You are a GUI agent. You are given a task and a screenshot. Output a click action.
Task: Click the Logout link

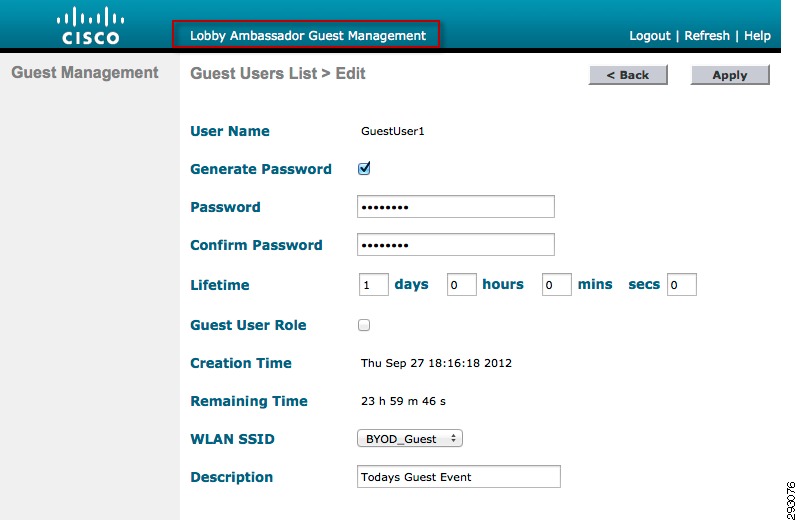[x=649, y=36]
